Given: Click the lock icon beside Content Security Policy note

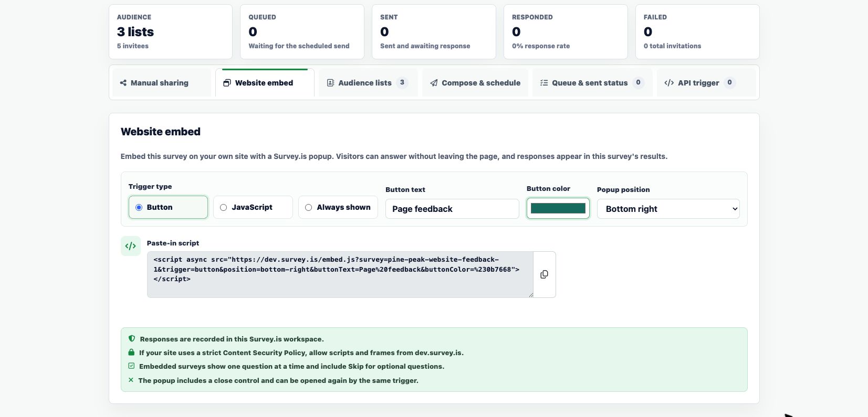Looking at the screenshot, I should click(131, 352).
